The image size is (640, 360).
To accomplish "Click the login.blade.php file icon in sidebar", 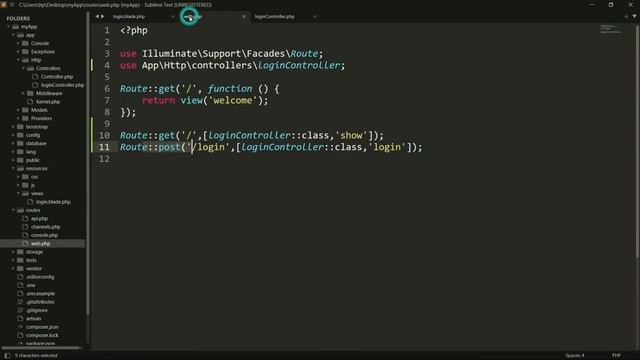I will click(x=30, y=202).
